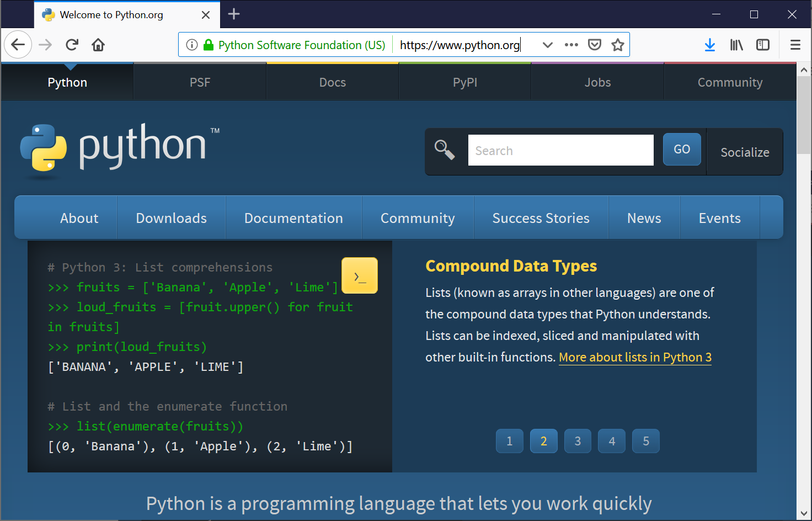Open the PyPI top navigation tab
The height and width of the screenshot is (521, 812).
465,82
